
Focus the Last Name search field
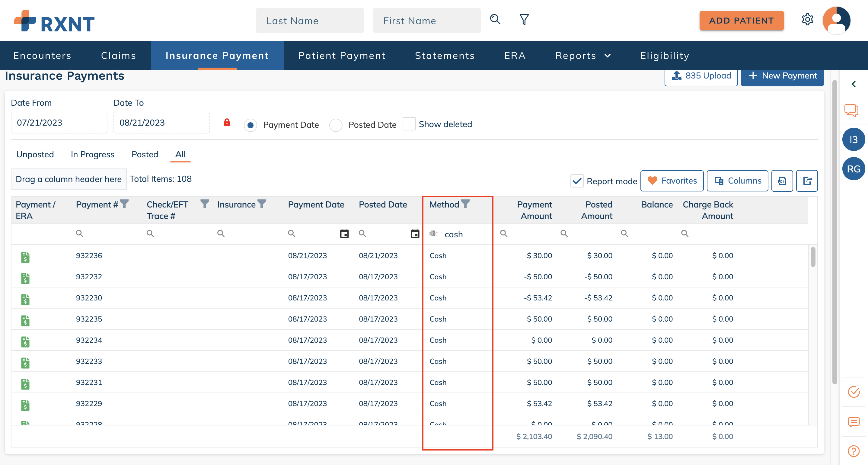pos(310,21)
